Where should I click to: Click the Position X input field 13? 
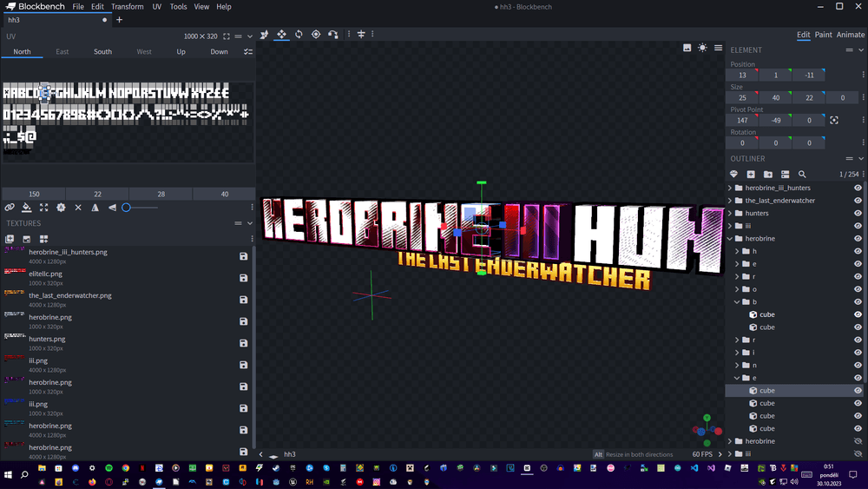pyautogui.click(x=742, y=76)
